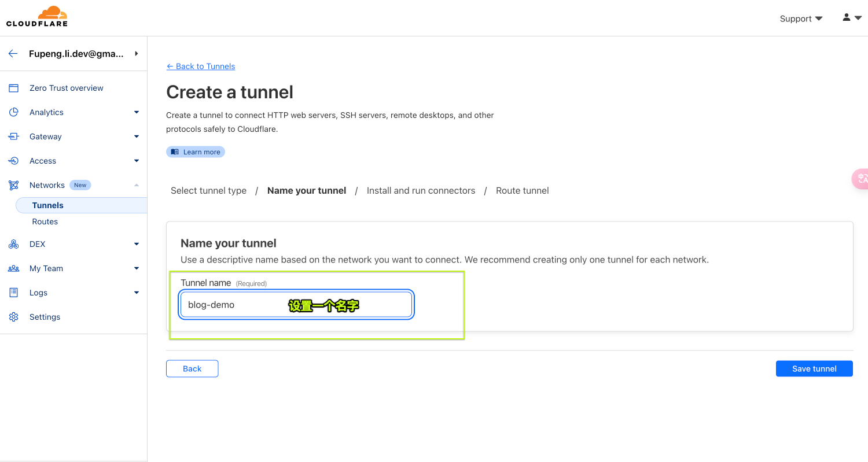The image size is (868, 462).
Task: Click the Networks nodes icon
Action: coord(14,185)
